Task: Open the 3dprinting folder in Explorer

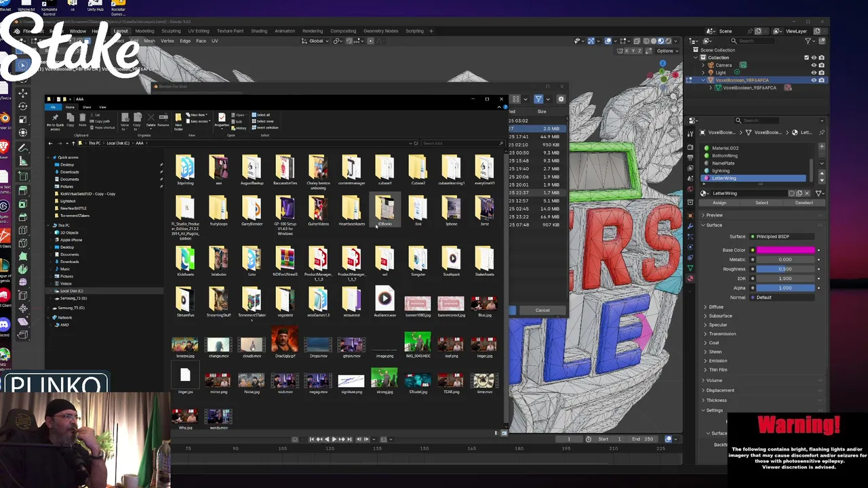Action: click(x=184, y=170)
